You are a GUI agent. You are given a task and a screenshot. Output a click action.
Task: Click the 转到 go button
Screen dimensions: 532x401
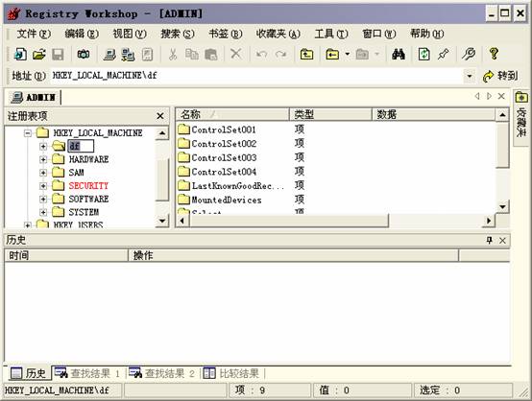pyautogui.click(x=500, y=76)
